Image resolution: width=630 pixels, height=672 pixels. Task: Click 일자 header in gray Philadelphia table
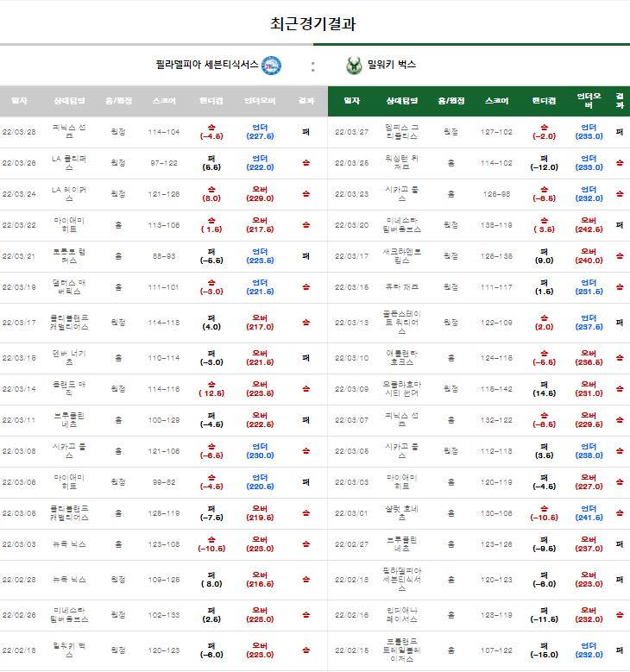(x=19, y=101)
